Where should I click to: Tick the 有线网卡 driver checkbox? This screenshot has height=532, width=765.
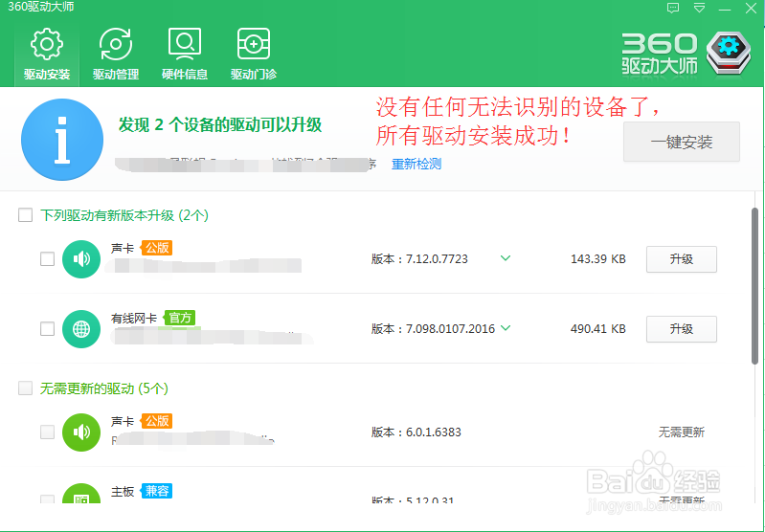(x=47, y=328)
